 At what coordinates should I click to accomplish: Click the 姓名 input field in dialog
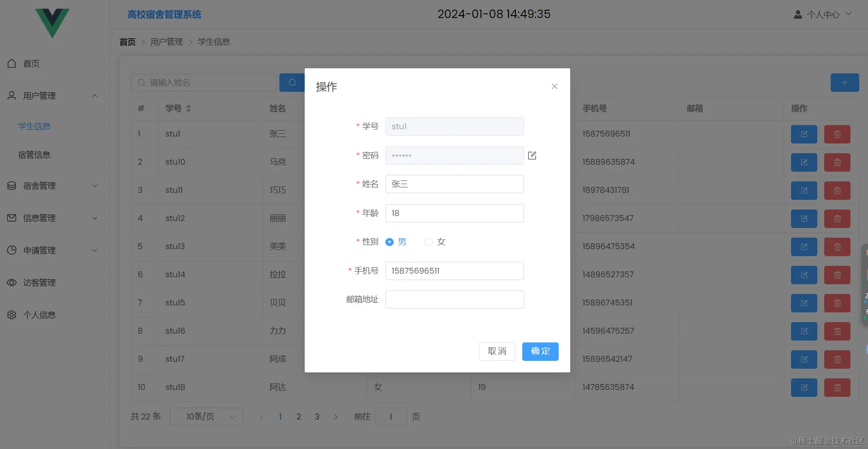click(455, 184)
